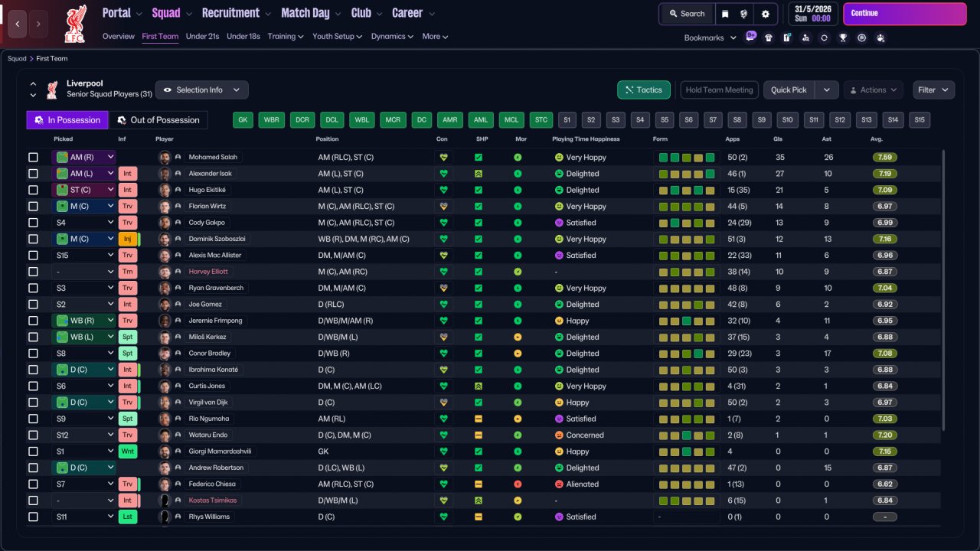The width and height of the screenshot is (980, 551).
Task: Click the trophy competitions icon
Action: [843, 37]
